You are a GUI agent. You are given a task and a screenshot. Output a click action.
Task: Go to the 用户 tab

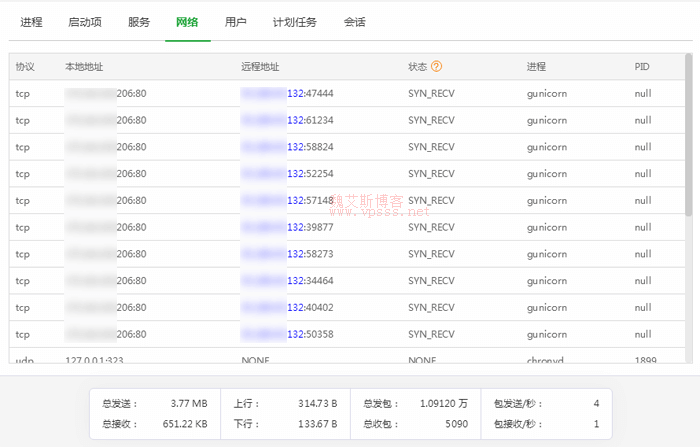236,22
